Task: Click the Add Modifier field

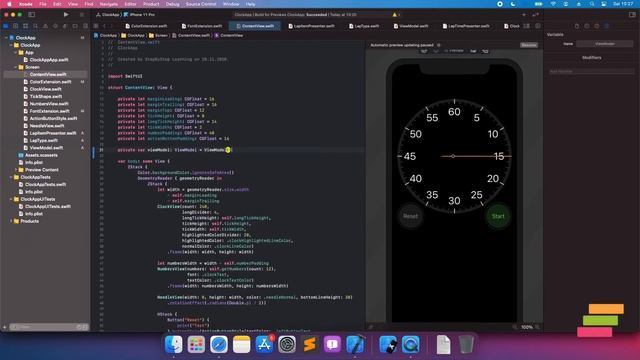Action: (x=591, y=71)
